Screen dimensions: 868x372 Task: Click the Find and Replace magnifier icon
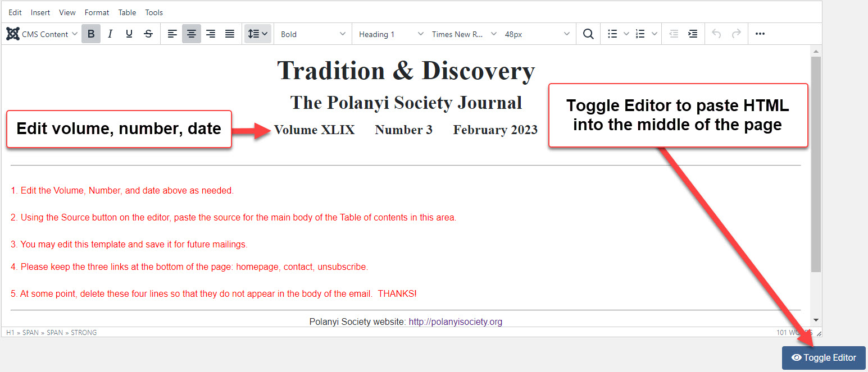tap(588, 34)
